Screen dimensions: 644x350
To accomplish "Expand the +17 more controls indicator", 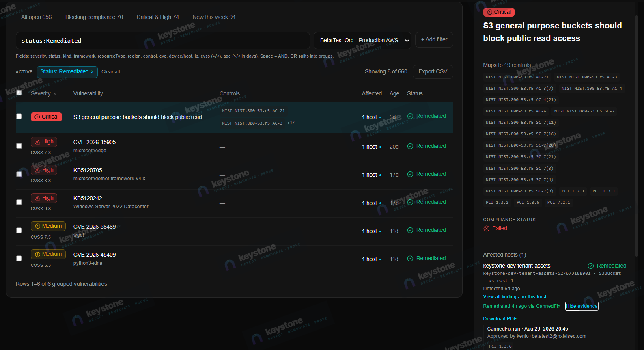I will 291,123.
